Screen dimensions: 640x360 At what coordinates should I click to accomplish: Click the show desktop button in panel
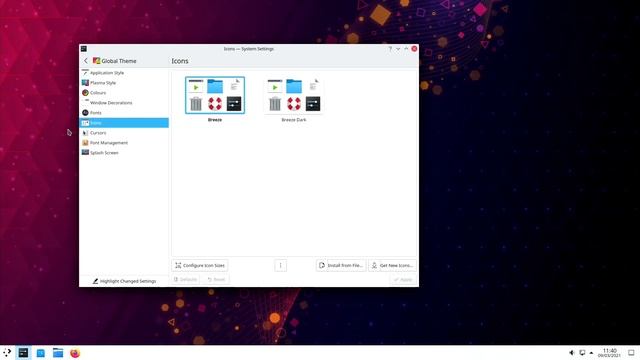pyautogui.click(x=631, y=353)
